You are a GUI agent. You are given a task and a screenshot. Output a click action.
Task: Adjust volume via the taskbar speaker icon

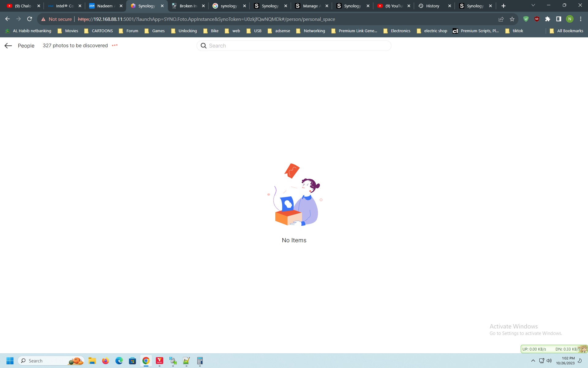(549, 361)
